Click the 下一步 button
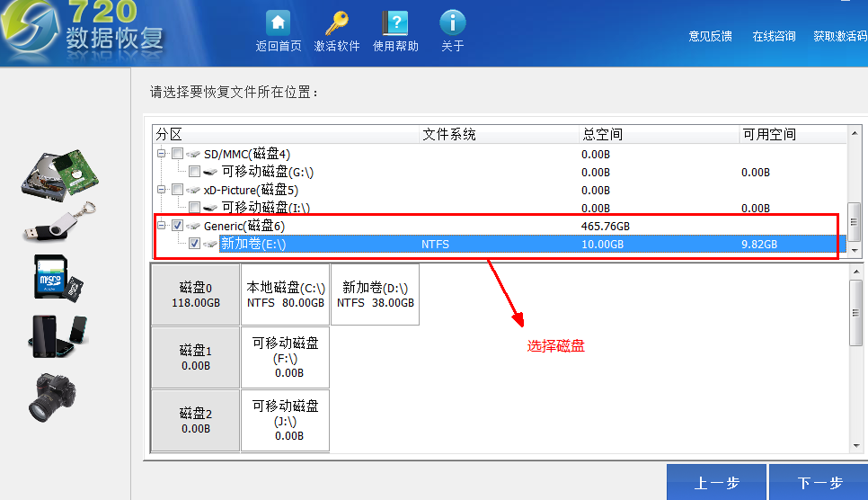The image size is (868, 500). (819, 482)
